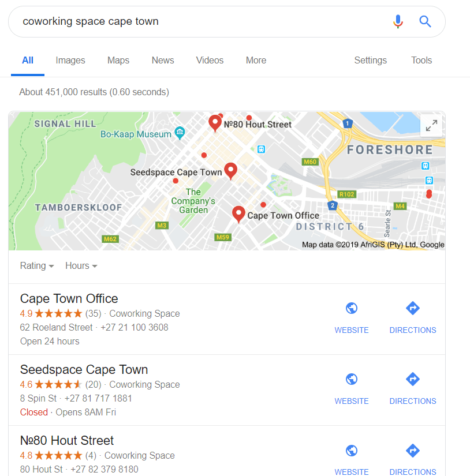Switch to the Maps tab
Viewport: 470px width, 476px height.
118,61
